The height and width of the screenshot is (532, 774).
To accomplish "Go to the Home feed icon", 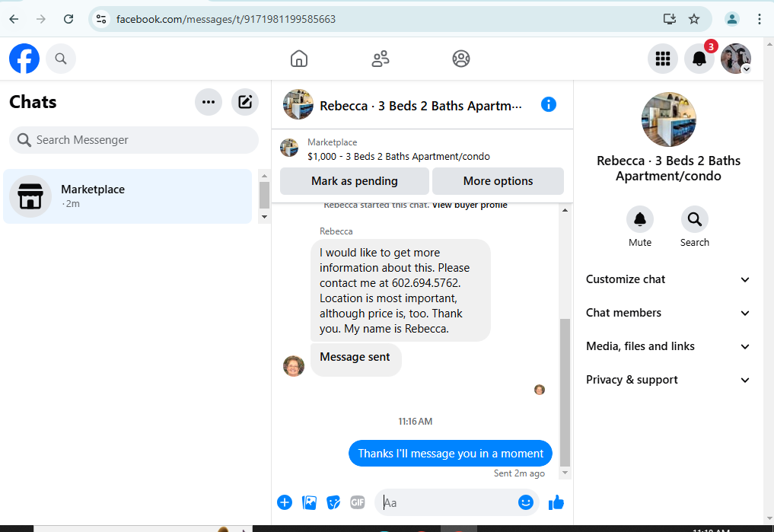I will click(298, 59).
